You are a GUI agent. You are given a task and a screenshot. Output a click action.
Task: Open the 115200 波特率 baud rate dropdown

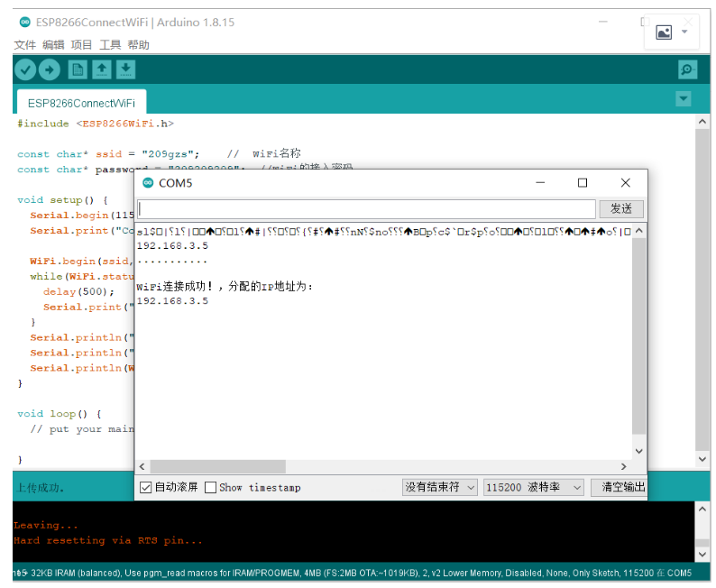coord(533,488)
